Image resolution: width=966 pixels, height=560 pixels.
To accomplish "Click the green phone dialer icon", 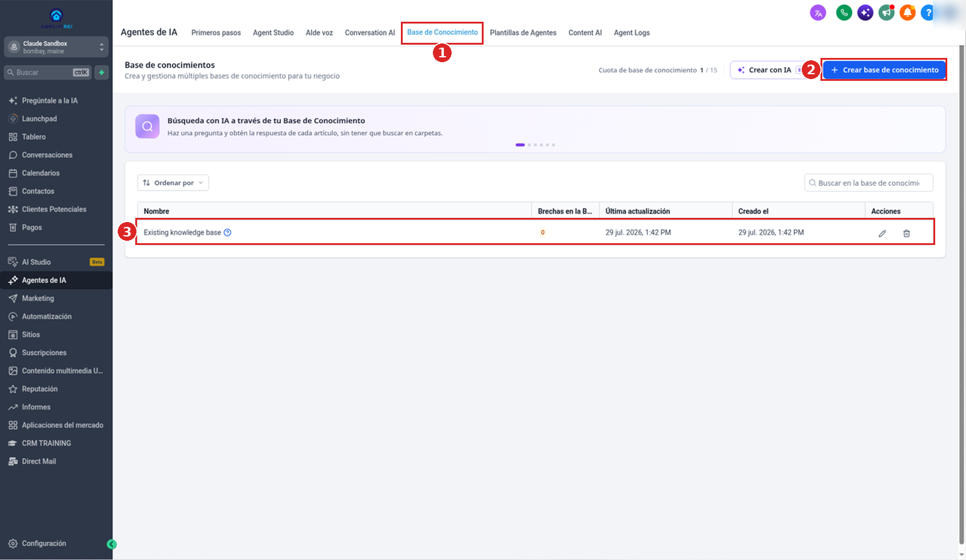I will tap(844, 12).
